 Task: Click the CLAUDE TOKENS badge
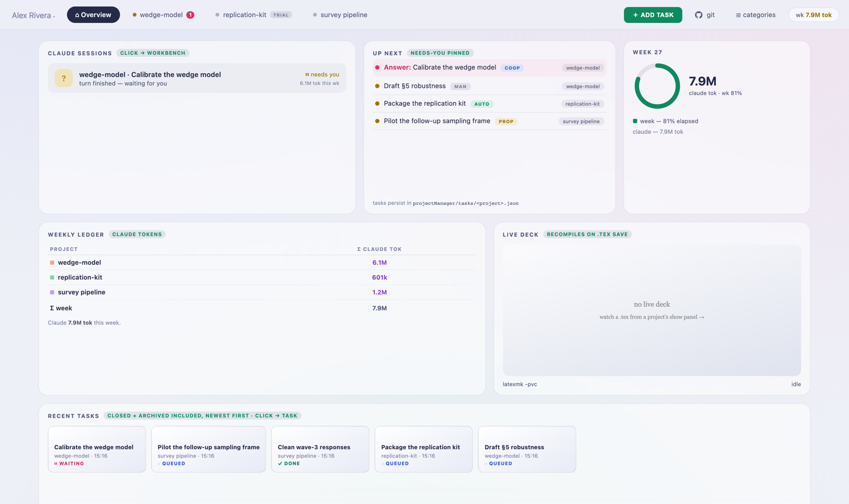coord(137,234)
